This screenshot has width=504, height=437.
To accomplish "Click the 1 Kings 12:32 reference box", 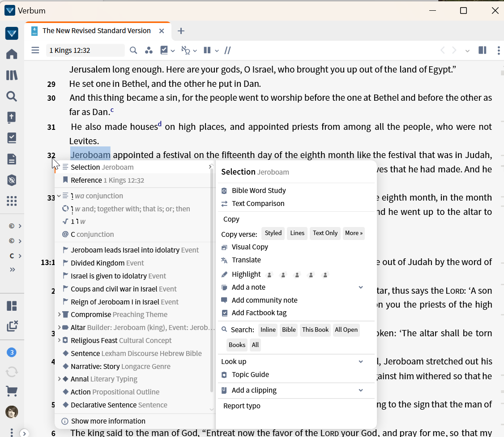I will [x=85, y=50].
